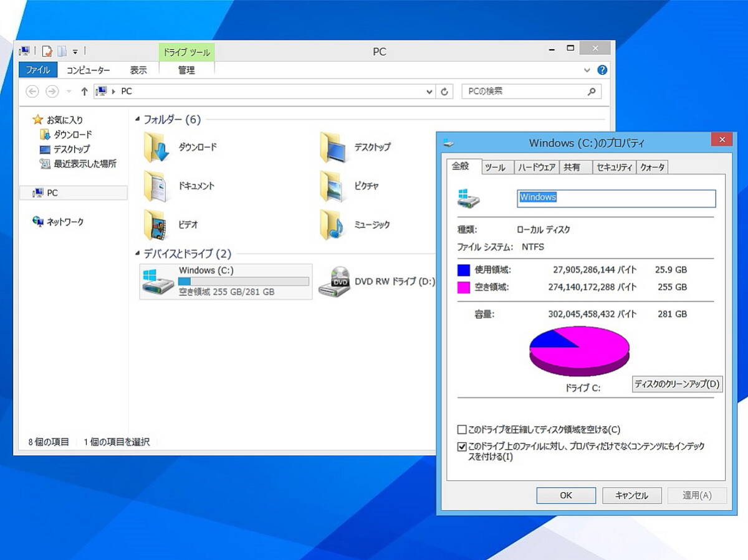Click the search magnifier icon
The image size is (748, 560).
point(592,92)
